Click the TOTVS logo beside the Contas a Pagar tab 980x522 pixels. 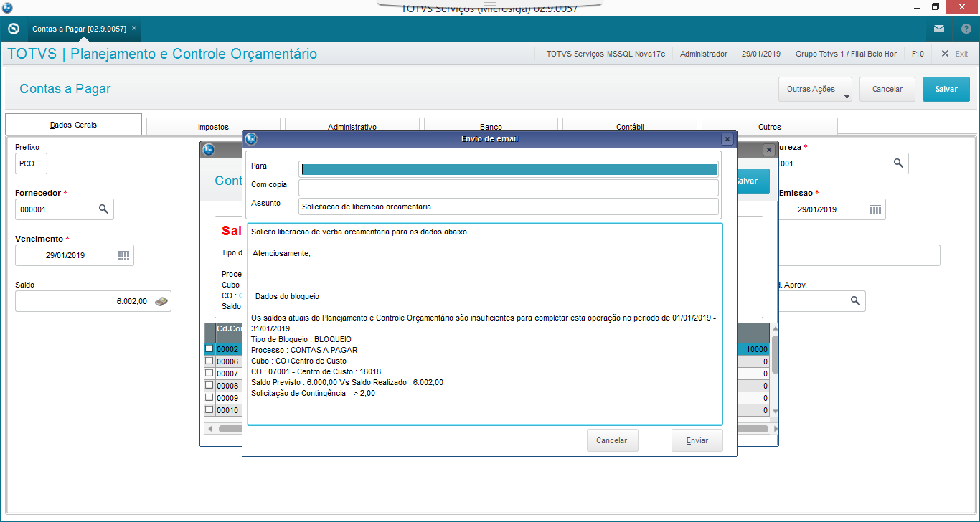pos(13,29)
